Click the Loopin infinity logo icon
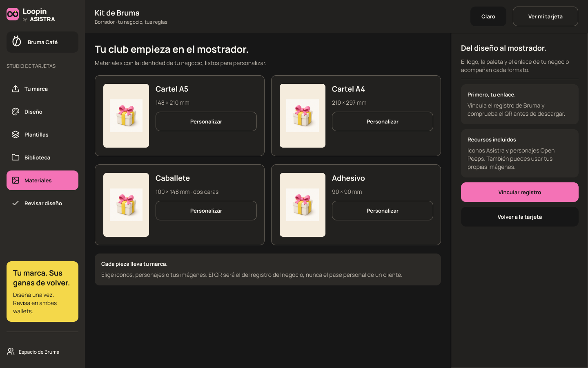Viewport: 588px width, 368px height. click(13, 14)
